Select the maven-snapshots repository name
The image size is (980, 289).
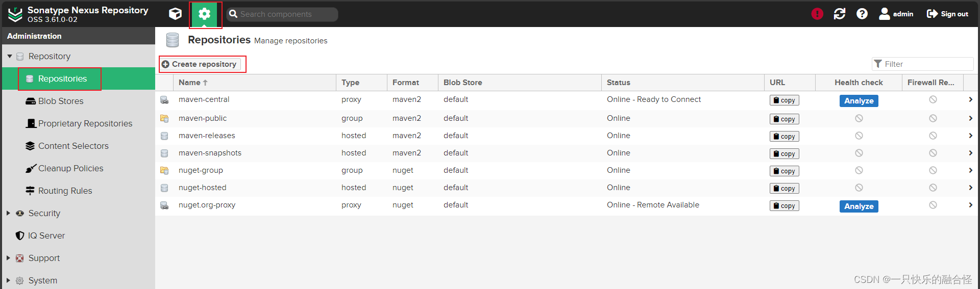210,153
